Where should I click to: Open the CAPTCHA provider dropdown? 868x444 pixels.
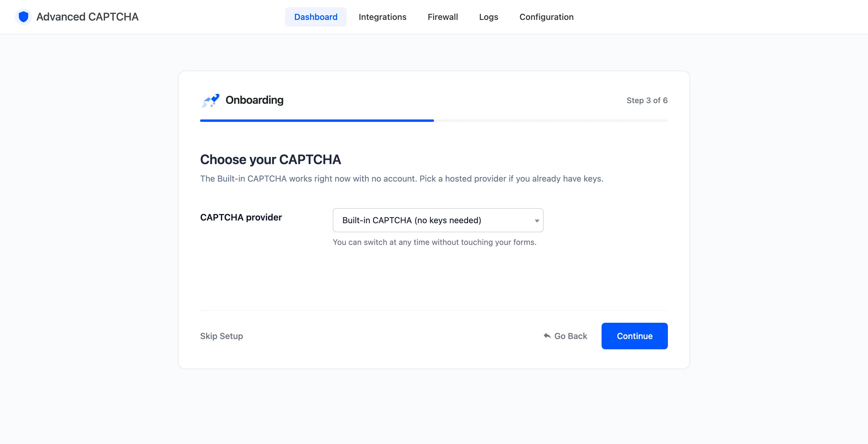click(438, 220)
